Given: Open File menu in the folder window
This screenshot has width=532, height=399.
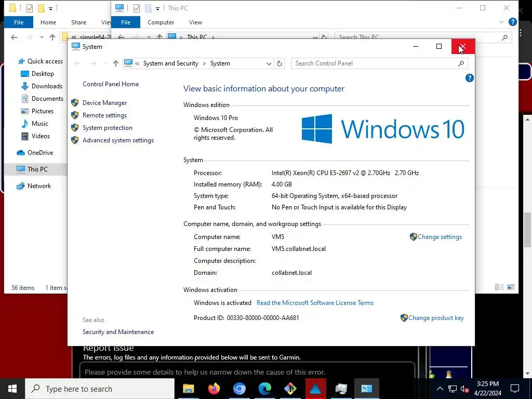Looking at the screenshot, I should click(x=19, y=22).
